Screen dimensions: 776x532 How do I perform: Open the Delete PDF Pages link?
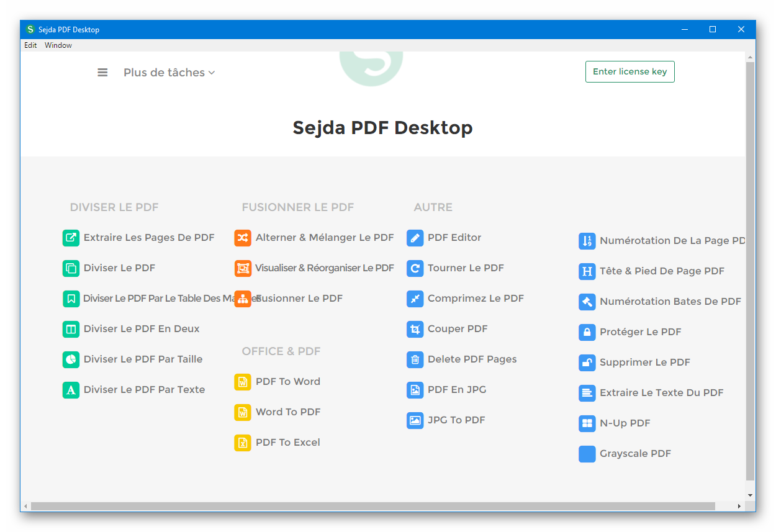472,359
